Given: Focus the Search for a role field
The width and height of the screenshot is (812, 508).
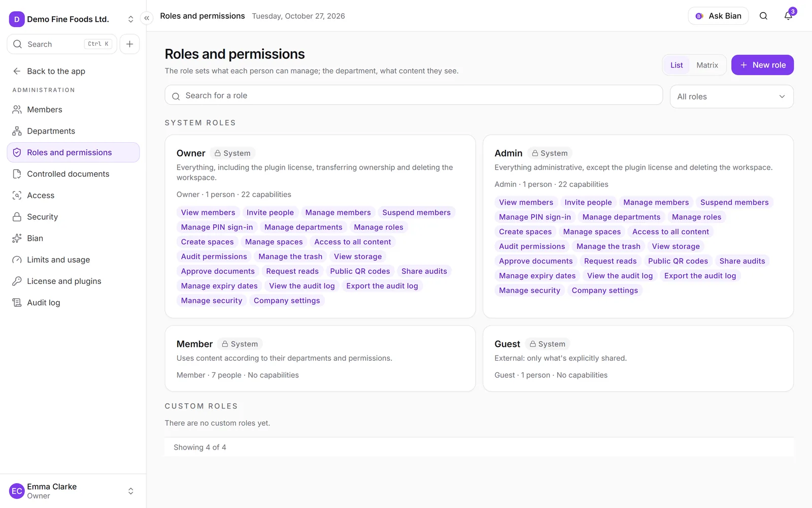Looking at the screenshot, I should point(414,96).
